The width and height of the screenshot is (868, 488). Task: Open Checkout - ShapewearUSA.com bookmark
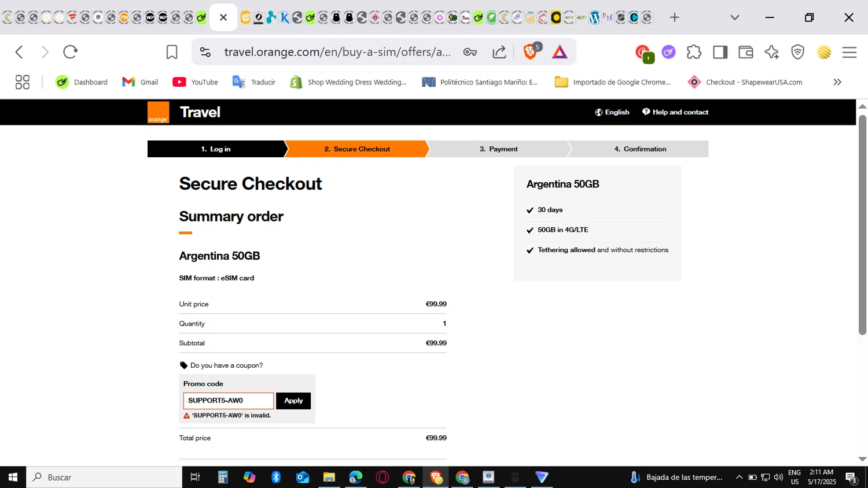[x=745, y=82]
